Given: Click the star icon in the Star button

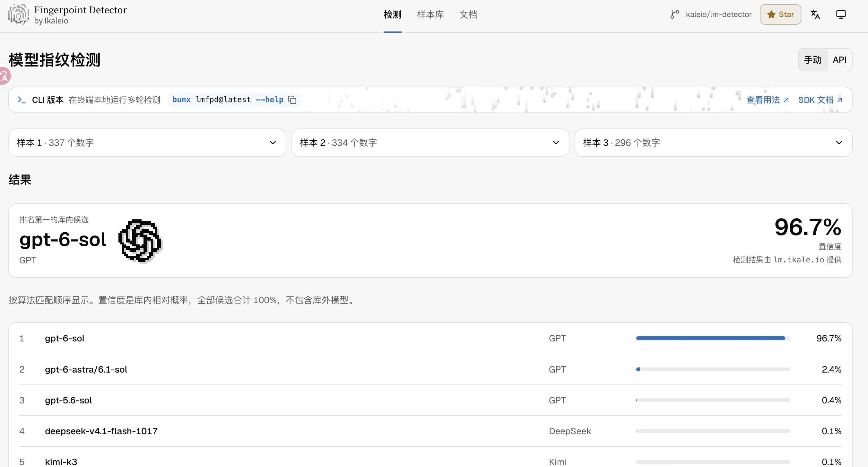Looking at the screenshot, I should click(771, 14).
